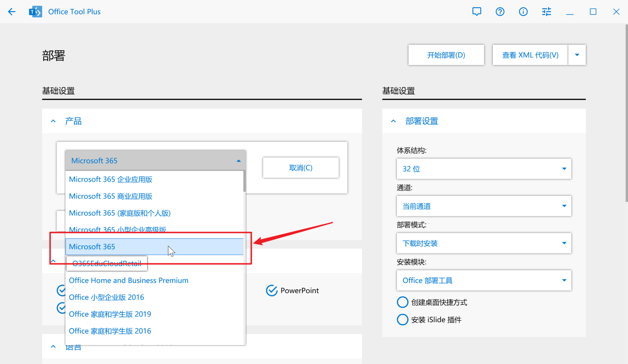Screen dimensions: 628x364
Task: Open the about info icon
Action: tap(523, 12)
